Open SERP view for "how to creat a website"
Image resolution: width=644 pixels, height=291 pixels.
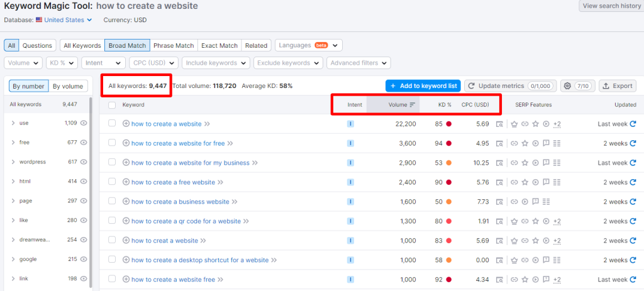(499, 241)
